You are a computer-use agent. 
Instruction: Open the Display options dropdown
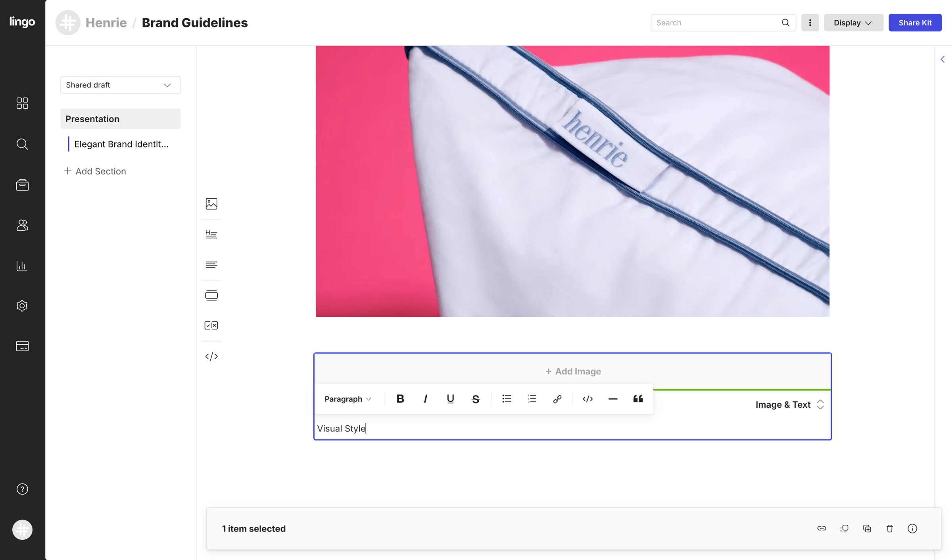[x=853, y=23]
